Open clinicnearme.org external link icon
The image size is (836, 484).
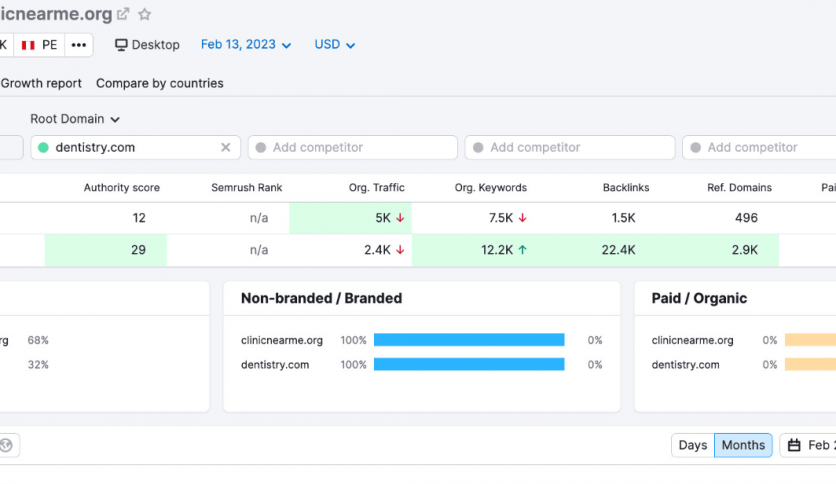[x=123, y=14]
